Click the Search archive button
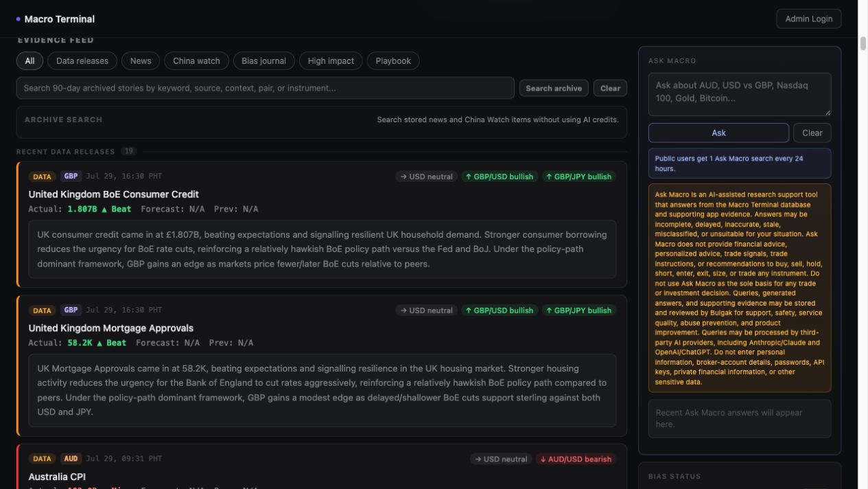 [554, 88]
